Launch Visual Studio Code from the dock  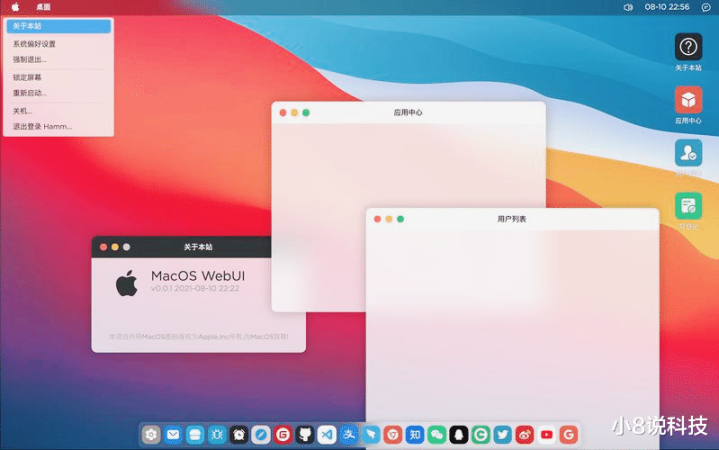coord(327,434)
